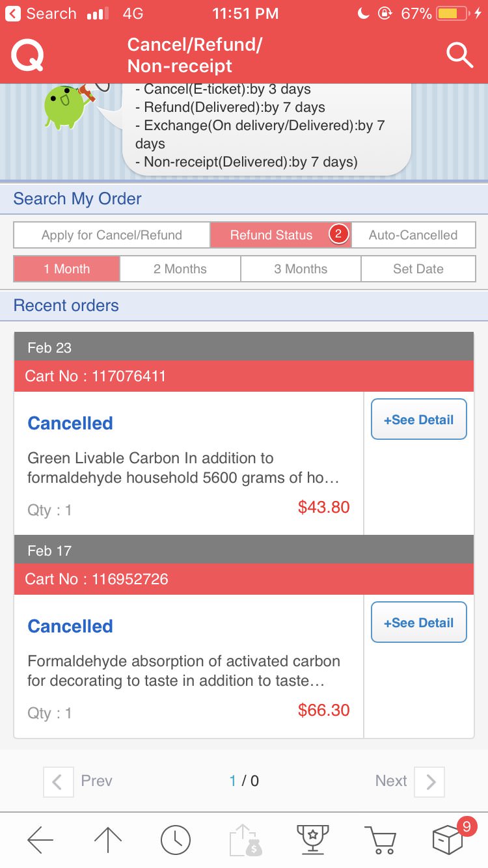Return to Search via the status bar back link
Viewport: 488px width, 868px height.
point(42,14)
